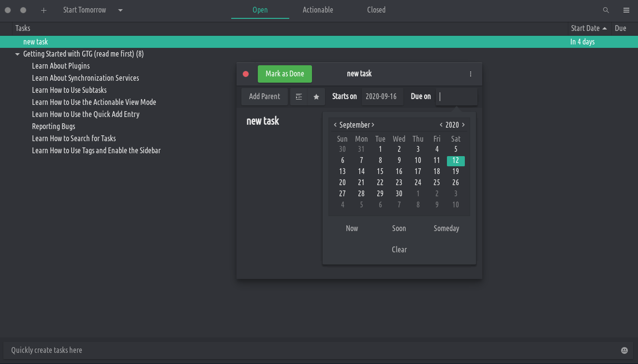This screenshot has width=638, height=364.
Task: Select September 12 in calendar
Action: coord(456,161)
